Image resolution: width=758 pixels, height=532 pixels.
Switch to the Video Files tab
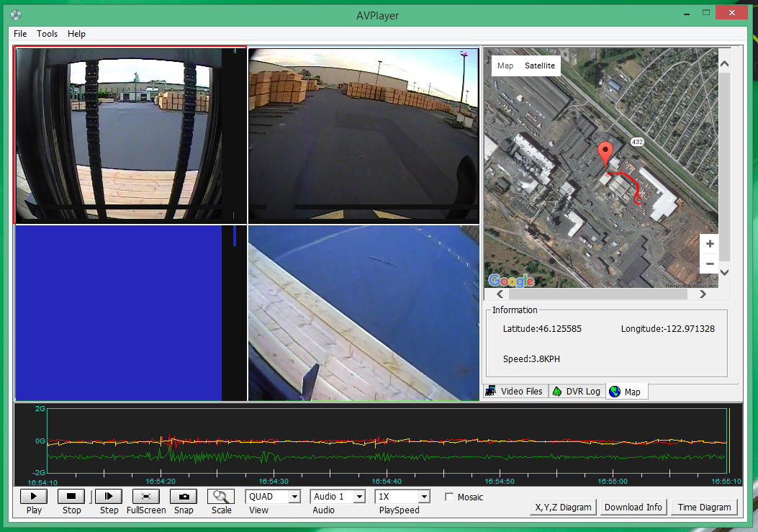515,392
